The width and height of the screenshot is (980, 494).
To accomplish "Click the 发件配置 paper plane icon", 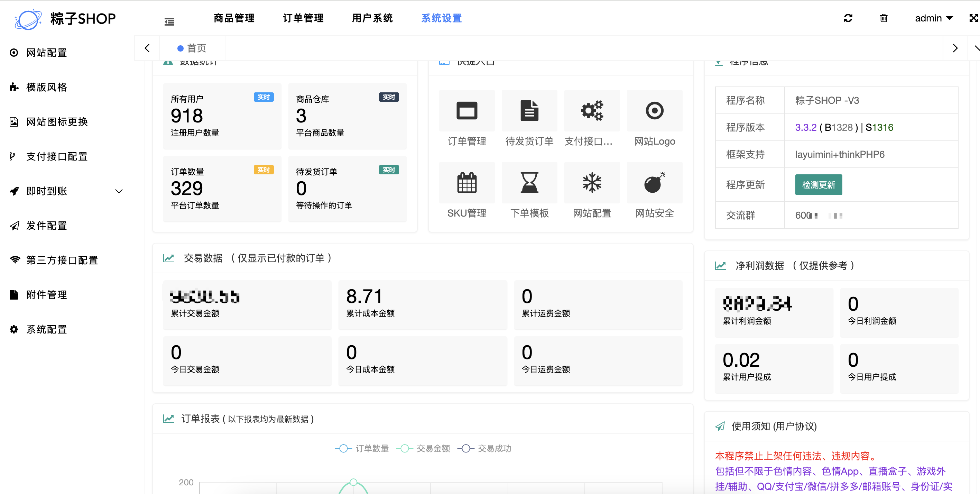I will coord(14,226).
